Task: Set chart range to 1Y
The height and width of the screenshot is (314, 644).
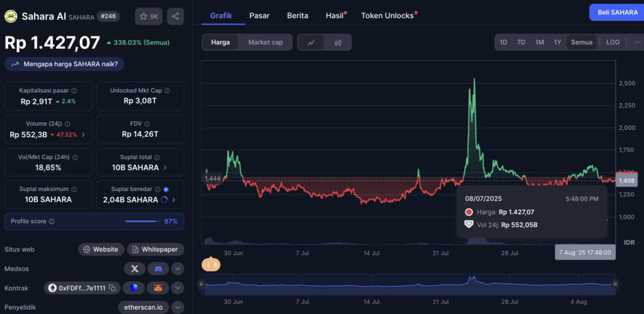Action: (x=557, y=42)
